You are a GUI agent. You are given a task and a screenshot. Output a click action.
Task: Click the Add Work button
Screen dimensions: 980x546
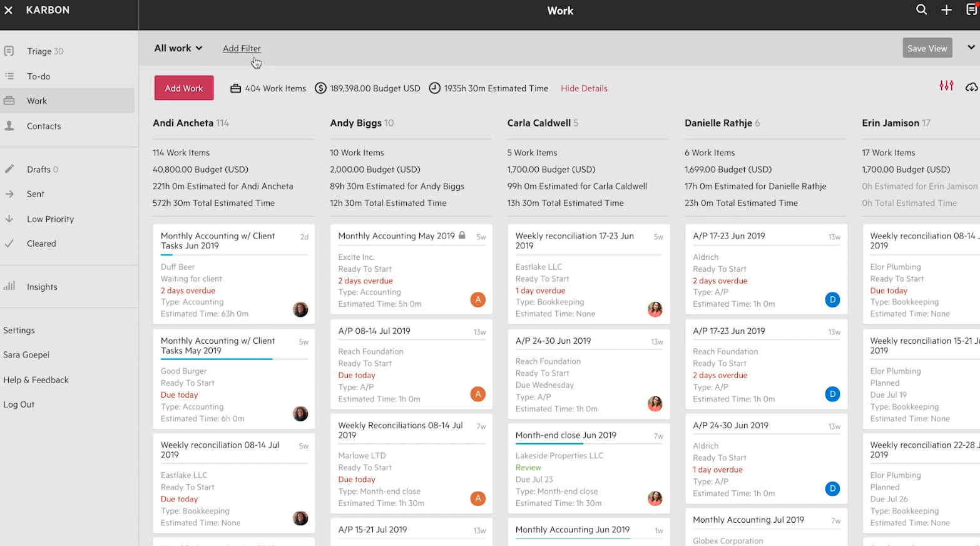[183, 88]
